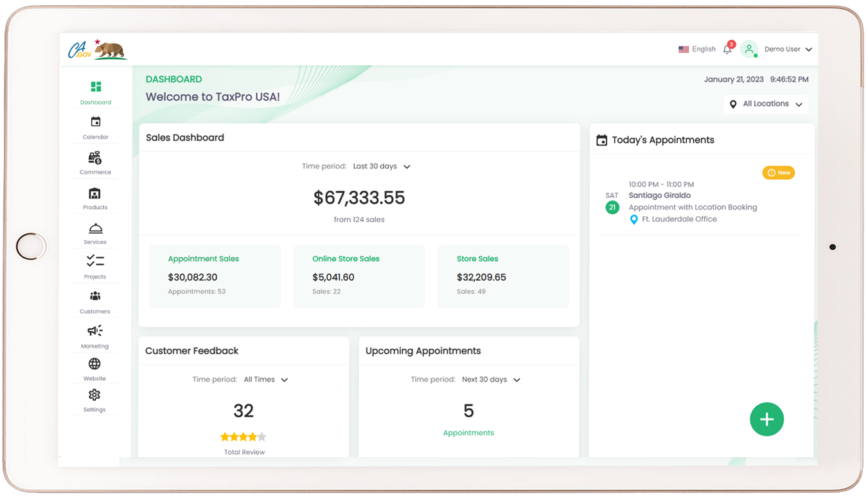Screen dimensions: 868x497
Task: Click the US flag language icon
Action: click(x=684, y=49)
